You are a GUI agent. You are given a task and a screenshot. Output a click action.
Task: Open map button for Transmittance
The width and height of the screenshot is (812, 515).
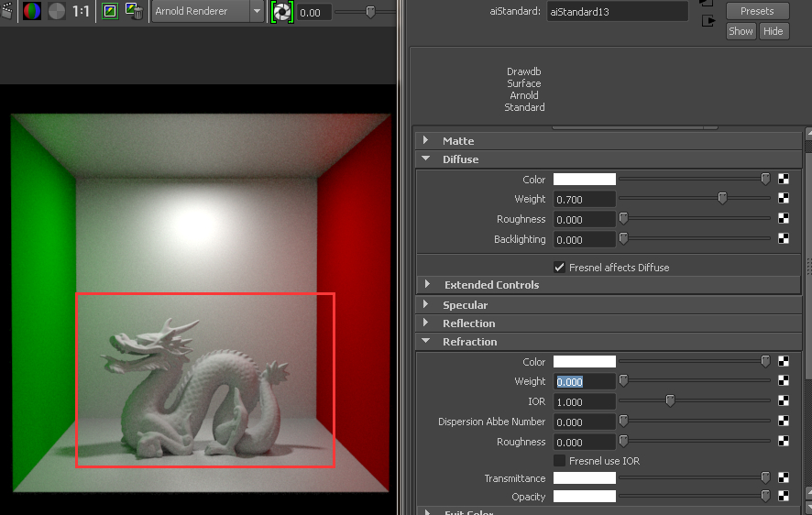click(784, 477)
